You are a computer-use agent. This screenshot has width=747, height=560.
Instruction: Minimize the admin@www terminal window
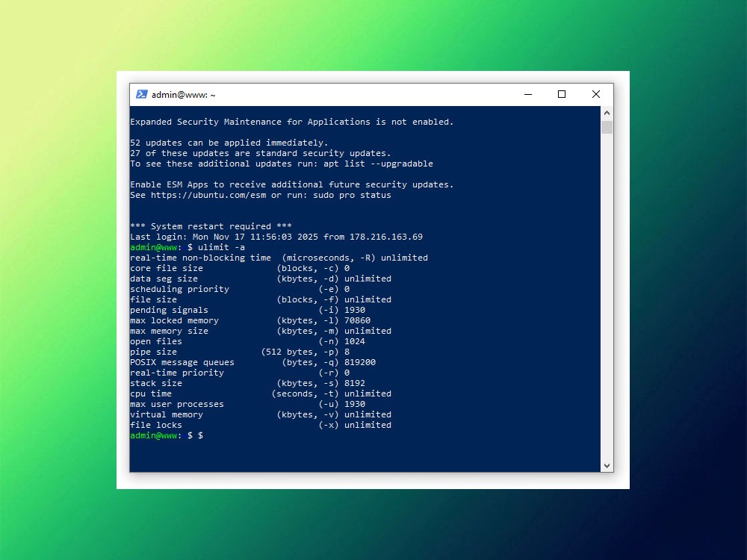(x=527, y=95)
